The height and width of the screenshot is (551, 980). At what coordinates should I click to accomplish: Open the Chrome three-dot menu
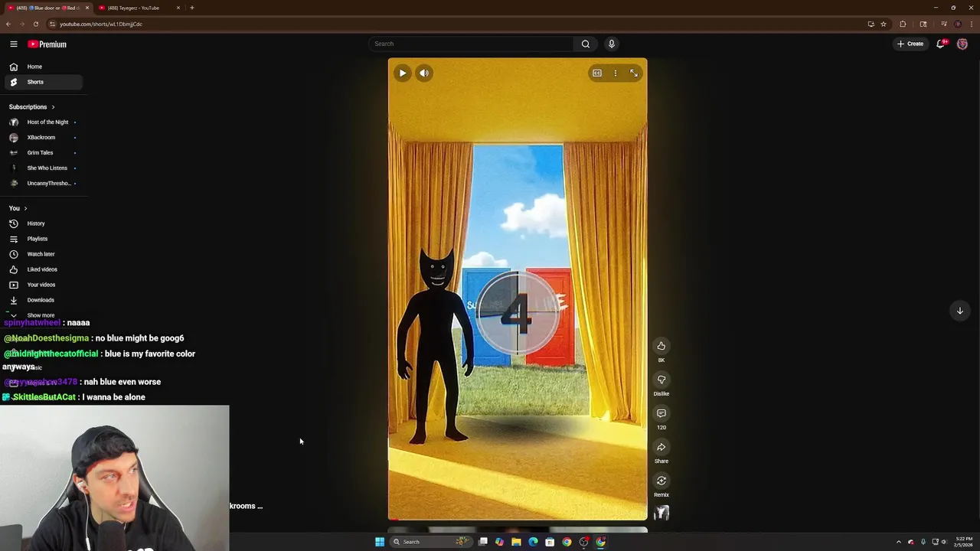click(971, 24)
